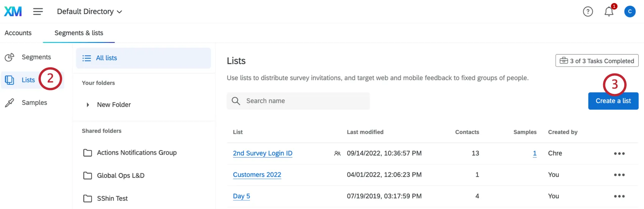The height and width of the screenshot is (209, 644).
Task: Open the Actions Notifications Group folder
Action: click(x=136, y=153)
